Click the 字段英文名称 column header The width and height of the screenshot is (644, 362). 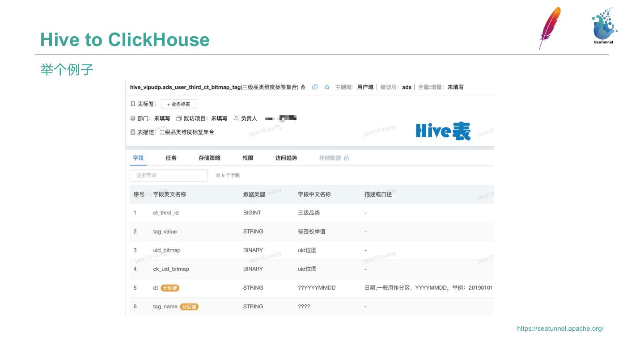pos(169,194)
